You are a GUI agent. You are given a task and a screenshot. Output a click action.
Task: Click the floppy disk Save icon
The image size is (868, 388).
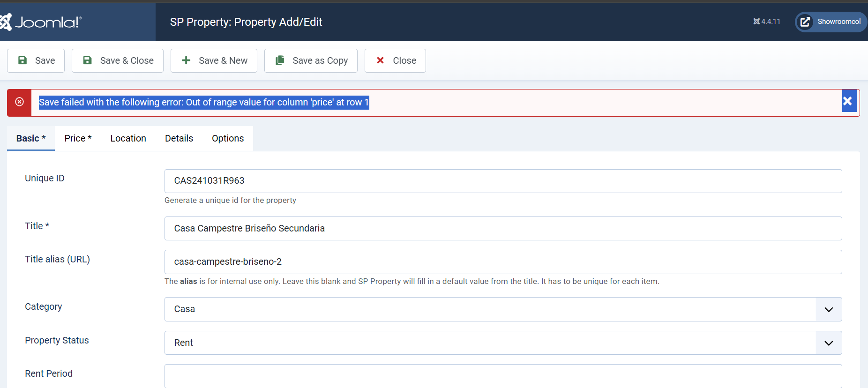tap(22, 60)
